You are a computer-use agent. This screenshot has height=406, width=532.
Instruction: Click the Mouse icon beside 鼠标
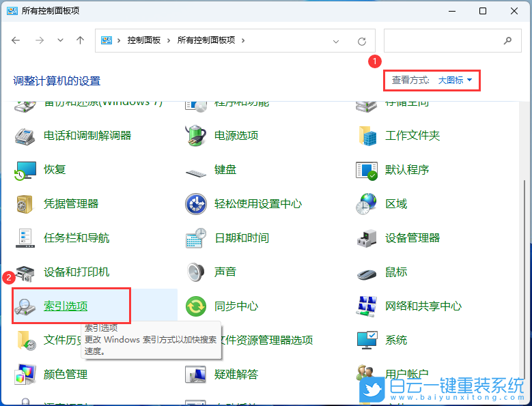coord(367,274)
